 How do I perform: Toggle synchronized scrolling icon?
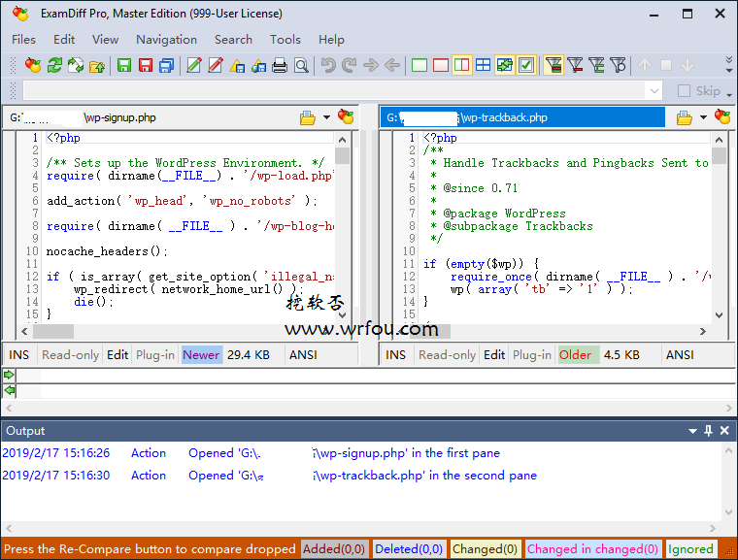pyautogui.click(x=505, y=65)
